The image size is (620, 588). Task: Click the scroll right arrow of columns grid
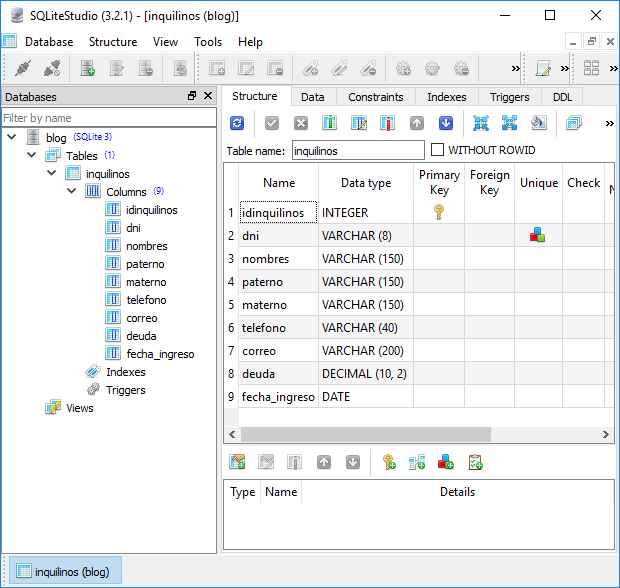pyautogui.click(x=605, y=434)
